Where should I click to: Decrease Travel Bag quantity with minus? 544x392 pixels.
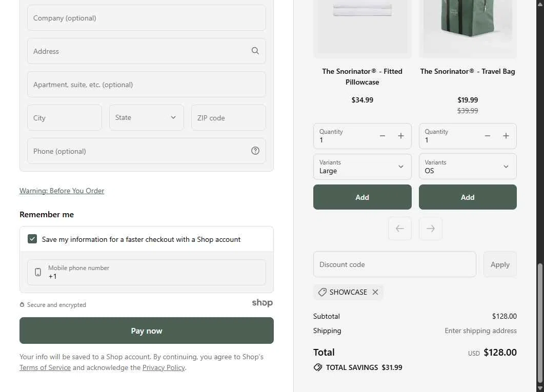coord(488,136)
